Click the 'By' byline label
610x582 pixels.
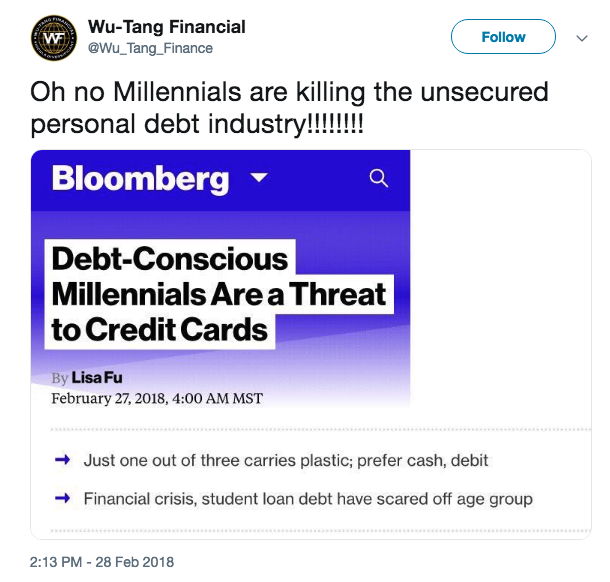(x=59, y=378)
